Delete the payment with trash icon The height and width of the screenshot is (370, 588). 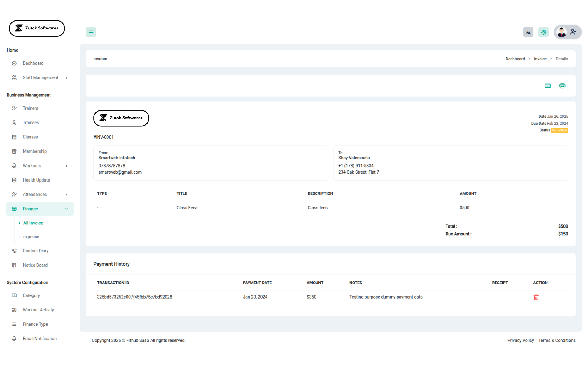click(536, 297)
